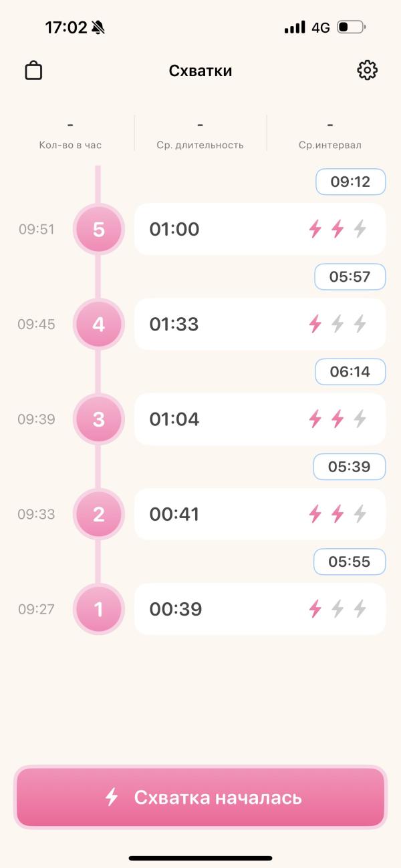Tap first lightning bolt on contraction 3

tap(315, 419)
